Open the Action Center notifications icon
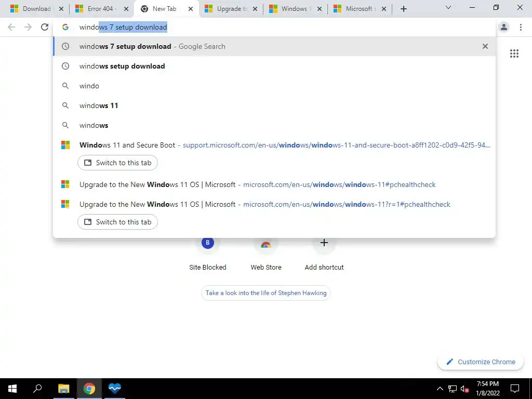532x399 pixels. (x=515, y=389)
